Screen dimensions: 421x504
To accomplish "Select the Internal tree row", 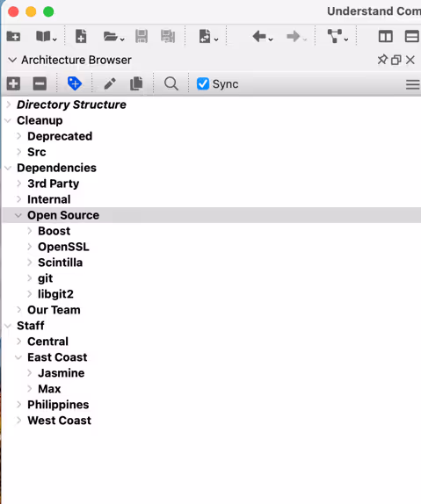I will pyautogui.click(x=211, y=199).
